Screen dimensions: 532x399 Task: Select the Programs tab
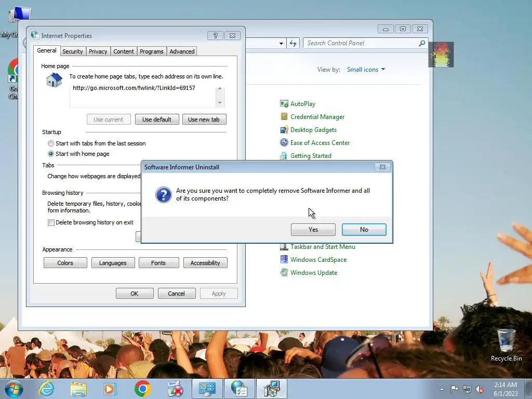[x=151, y=51]
